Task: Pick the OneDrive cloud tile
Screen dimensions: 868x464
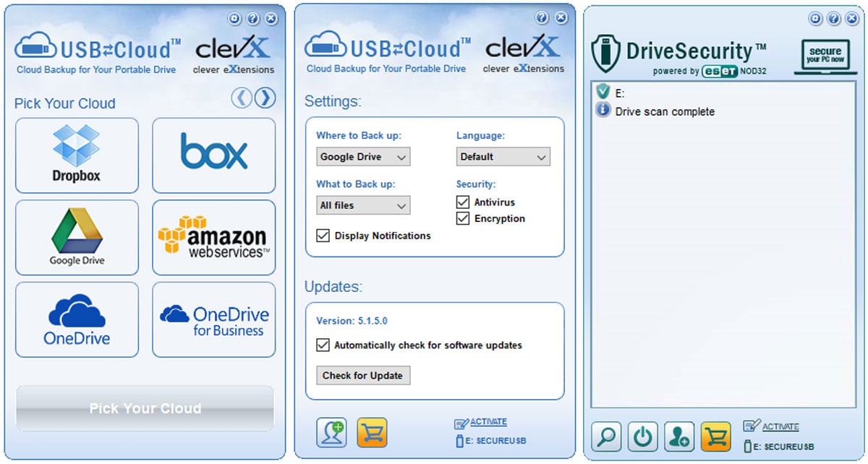Action: (x=77, y=319)
